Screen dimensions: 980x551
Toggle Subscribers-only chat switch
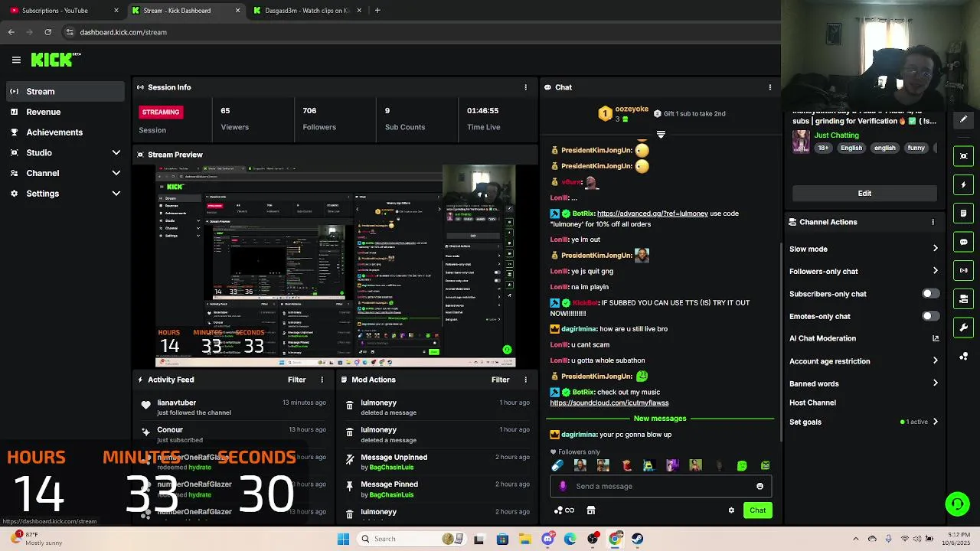click(930, 294)
